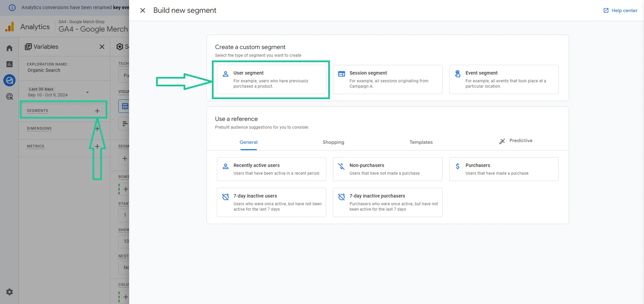Click the Variables panel icon
The height and width of the screenshot is (304, 644).
pyautogui.click(x=28, y=47)
